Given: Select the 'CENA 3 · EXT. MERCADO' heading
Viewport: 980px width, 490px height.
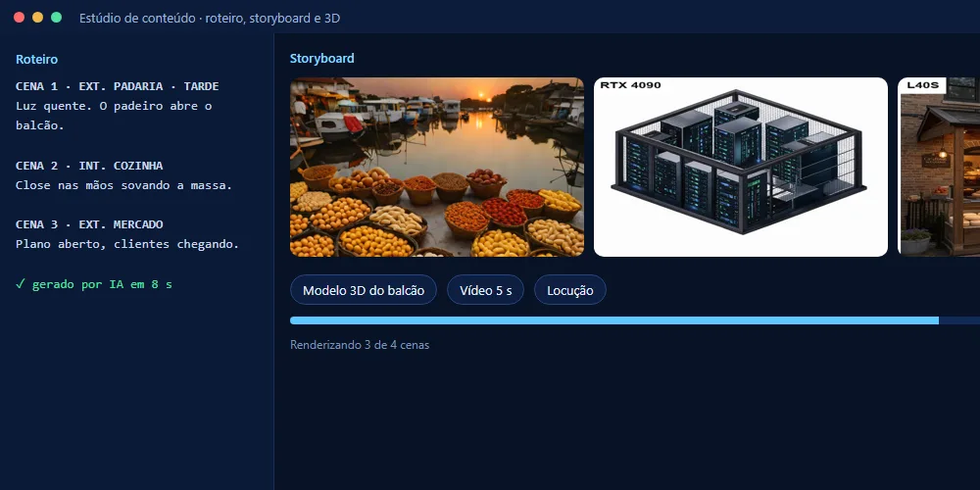Looking at the screenshot, I should point(89,224).
